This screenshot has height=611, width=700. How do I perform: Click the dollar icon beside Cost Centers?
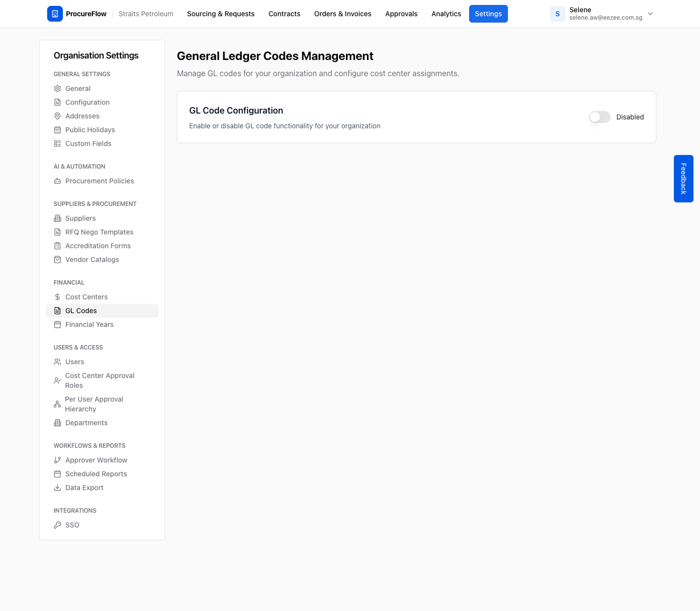point(57,297)
